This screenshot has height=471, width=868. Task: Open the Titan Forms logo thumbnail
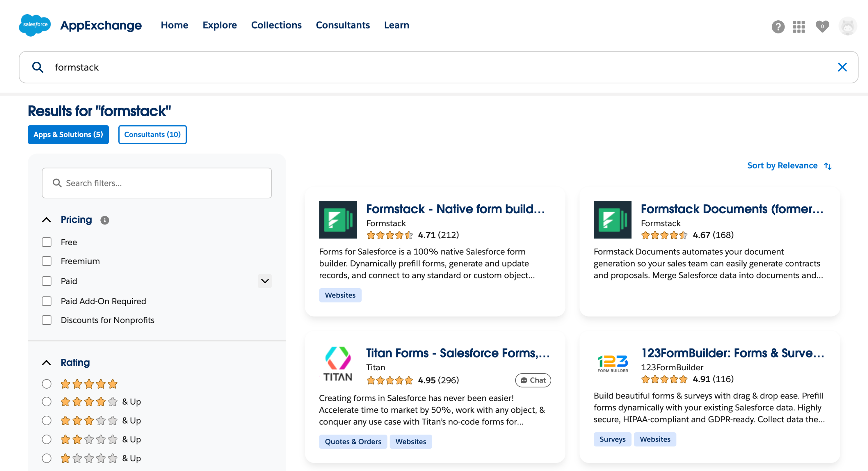(x=338, y=364)
